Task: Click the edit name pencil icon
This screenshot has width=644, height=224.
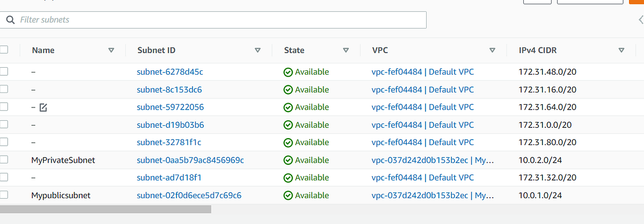Action: coord(43,107)
